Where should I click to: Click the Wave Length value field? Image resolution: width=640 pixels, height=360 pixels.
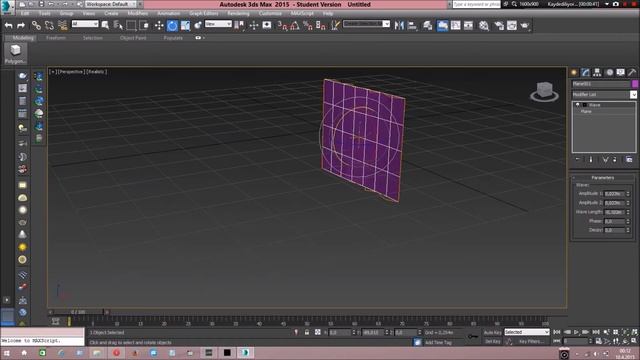click(614, 212)
